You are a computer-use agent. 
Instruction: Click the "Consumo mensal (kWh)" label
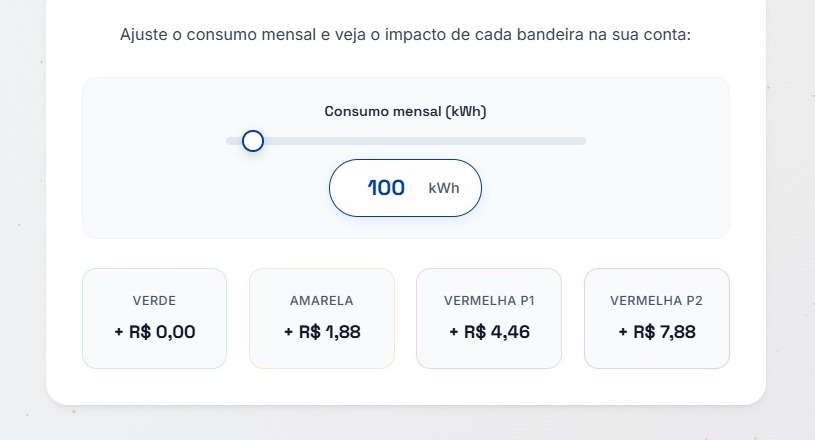click(405, 111)
